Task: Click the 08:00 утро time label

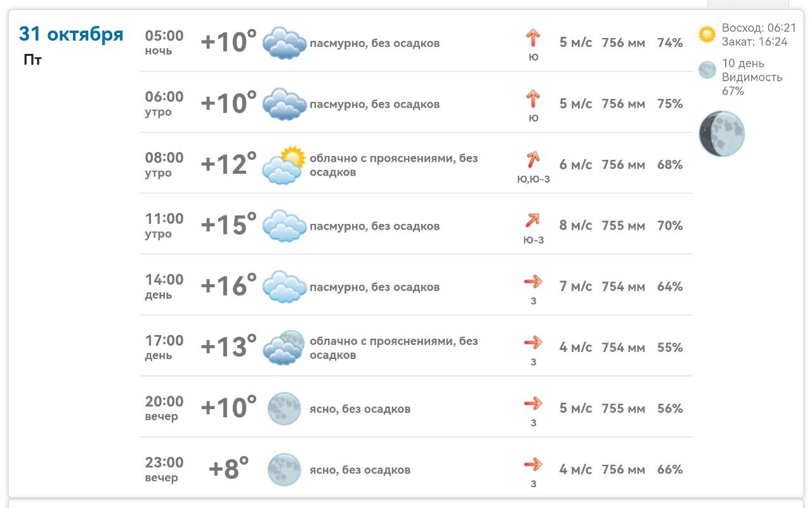Action: pos(164,164)
